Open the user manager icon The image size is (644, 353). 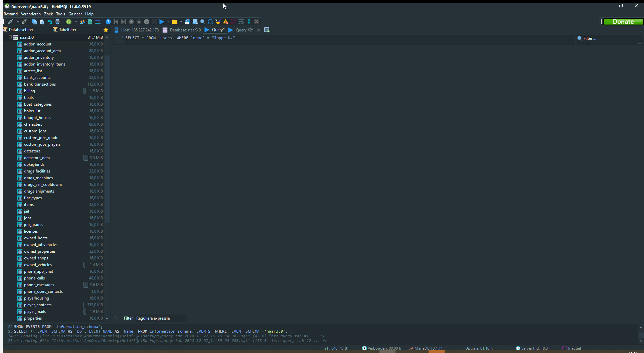tap(82, 22)
